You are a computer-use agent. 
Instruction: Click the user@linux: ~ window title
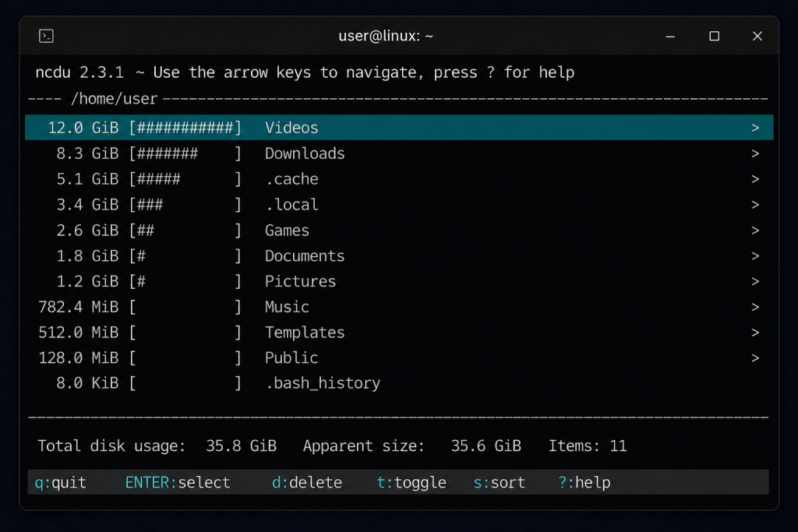click(386, 36)
